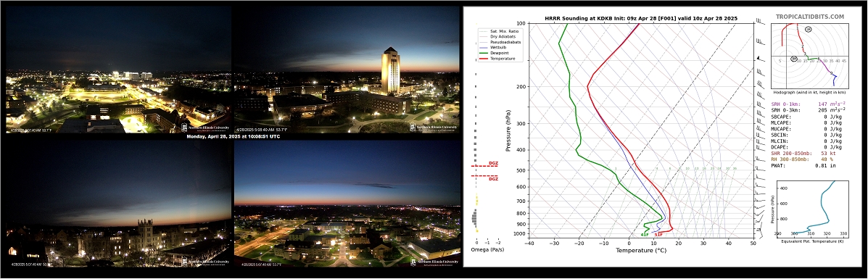Open the top-left campus webcam view
The width and height of the screenshot is (868, 279).
(x=118, y=69)
